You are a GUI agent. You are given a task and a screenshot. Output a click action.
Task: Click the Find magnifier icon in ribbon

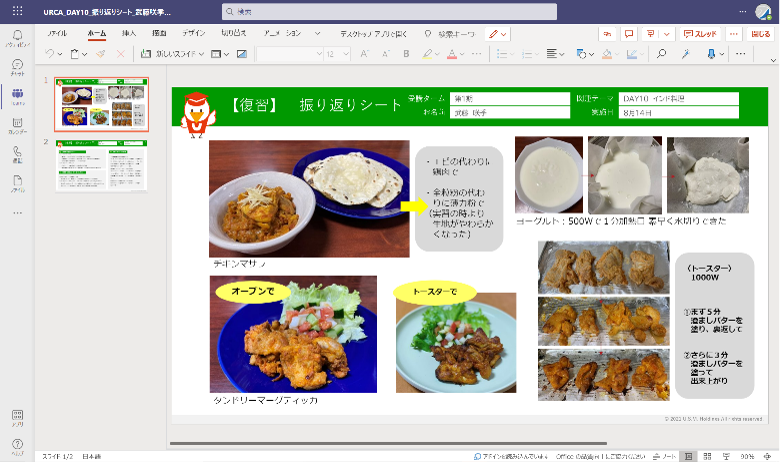point(661,54)
